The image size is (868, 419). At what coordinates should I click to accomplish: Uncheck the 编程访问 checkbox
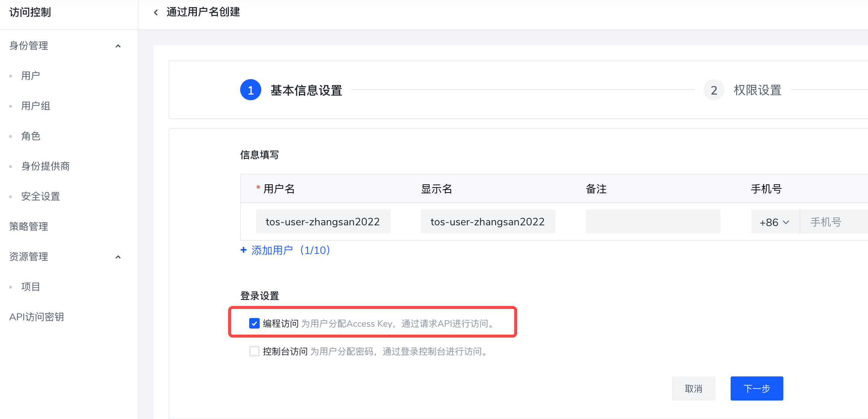254,323
